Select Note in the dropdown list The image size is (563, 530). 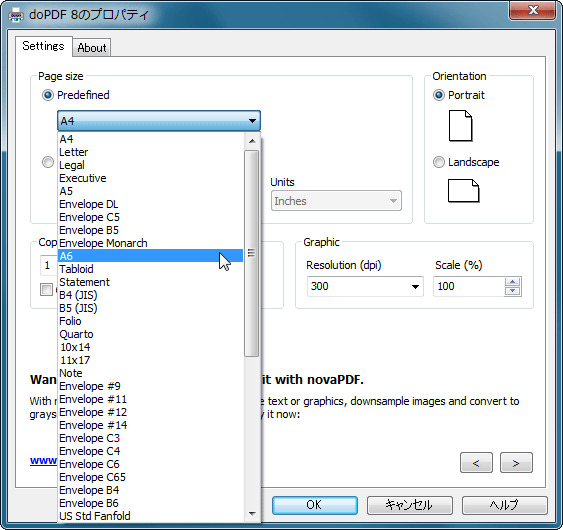click(x=150, y=373)
